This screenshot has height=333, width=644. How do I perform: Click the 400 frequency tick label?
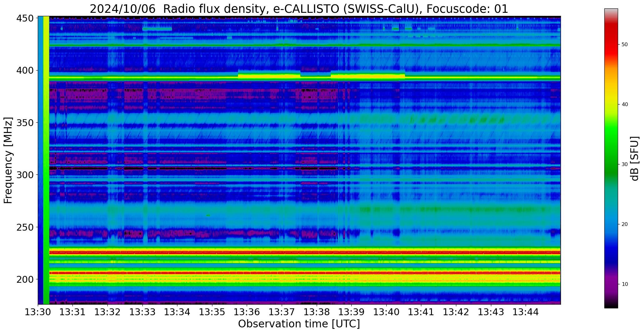pyautogui.click(x=25, y=71)
